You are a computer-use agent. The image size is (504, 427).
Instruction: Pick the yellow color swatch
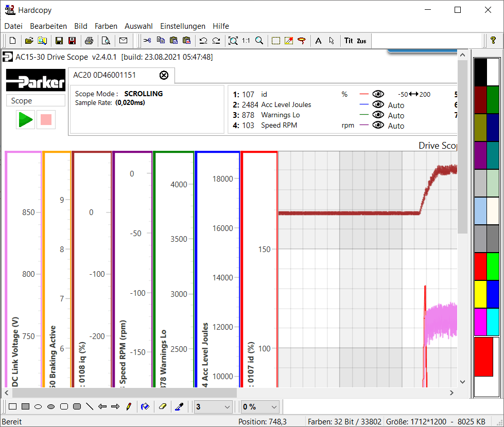[x=480, y=294]
